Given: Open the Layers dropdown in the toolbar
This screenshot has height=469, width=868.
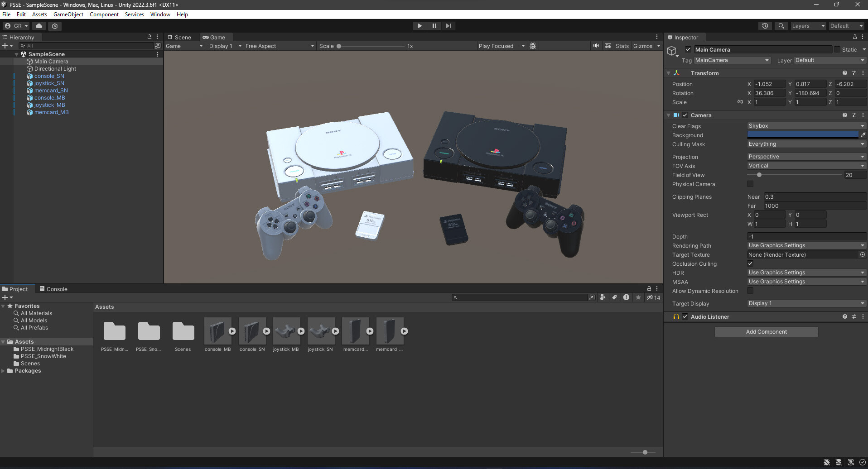Looking at the screenshot, I should [x=808, y=26].
